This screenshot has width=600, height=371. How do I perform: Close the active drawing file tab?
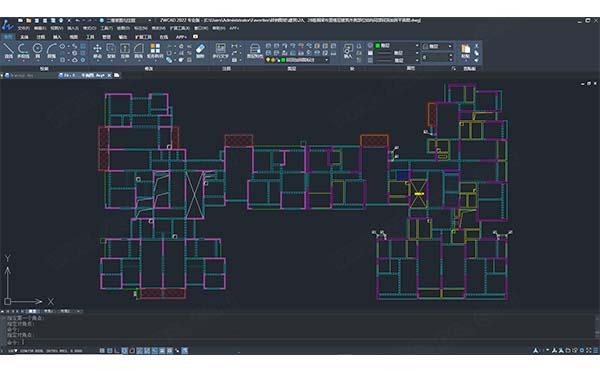(109, 75)
